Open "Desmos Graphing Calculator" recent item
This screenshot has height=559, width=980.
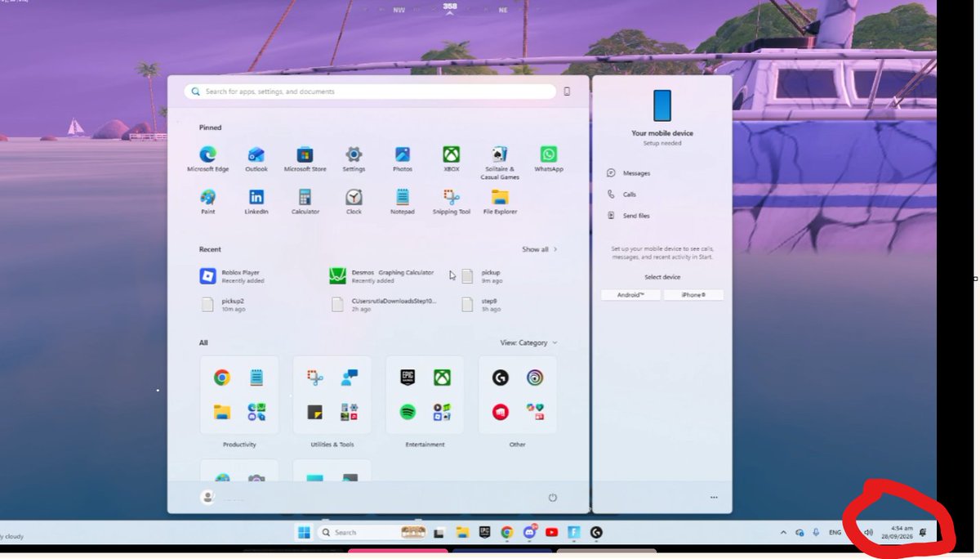(x=382, y=276)
